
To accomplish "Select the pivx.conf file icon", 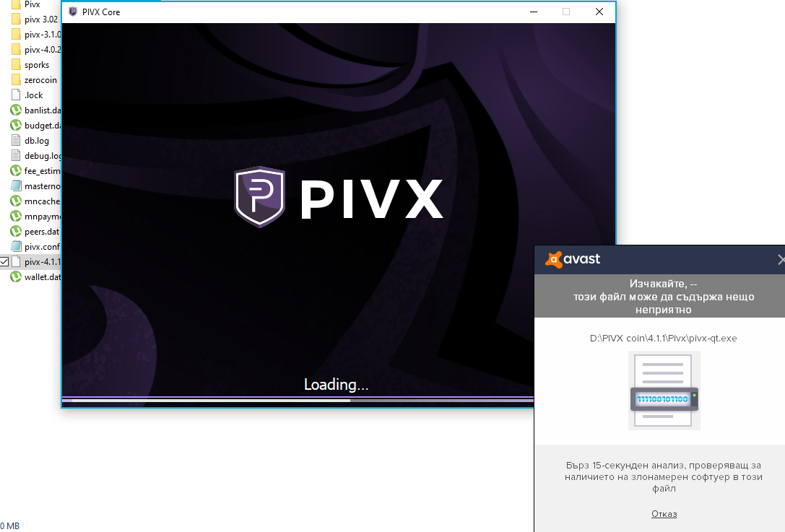I will point(16,247).
